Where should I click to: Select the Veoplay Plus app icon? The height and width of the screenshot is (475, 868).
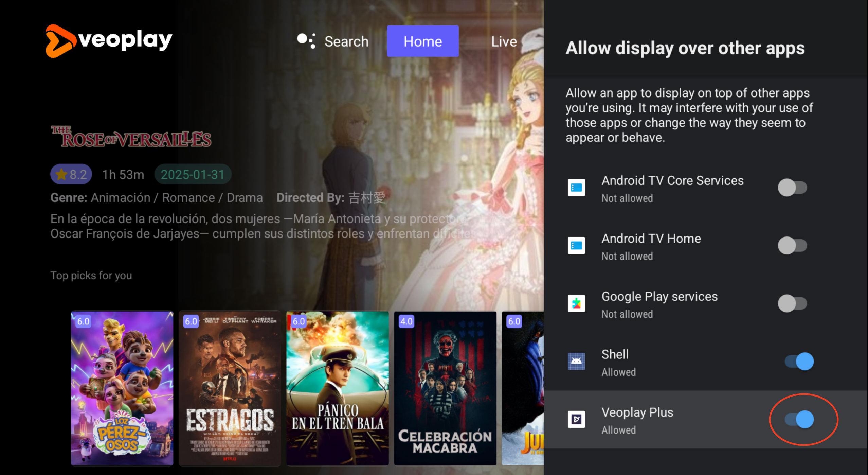pyautogui.click(x=576, y=419)
